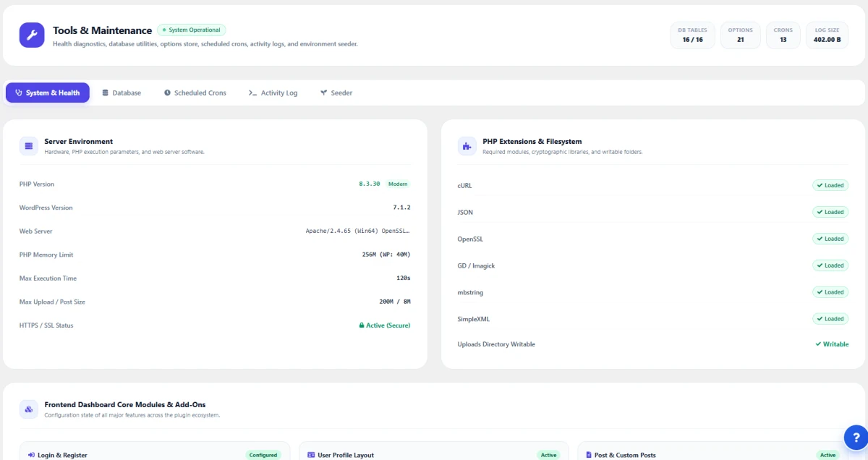This screenshot has width=868, height=460.
Task: Click the Post & Custom Posts card icon
Action: (589, 455)
